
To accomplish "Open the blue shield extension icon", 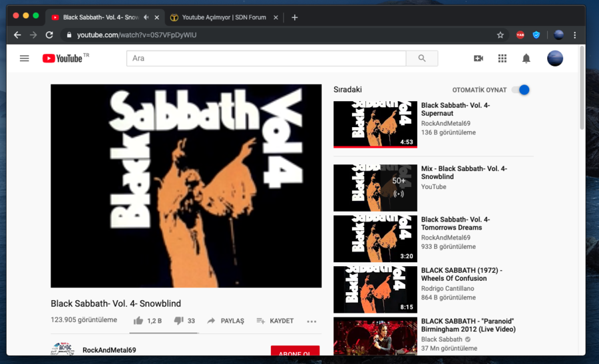I will coord(536,35).
